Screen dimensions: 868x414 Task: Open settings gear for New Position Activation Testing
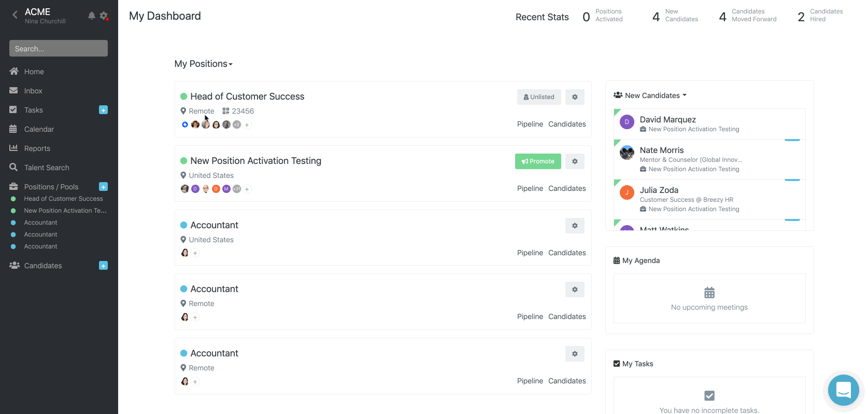[575, 161]
